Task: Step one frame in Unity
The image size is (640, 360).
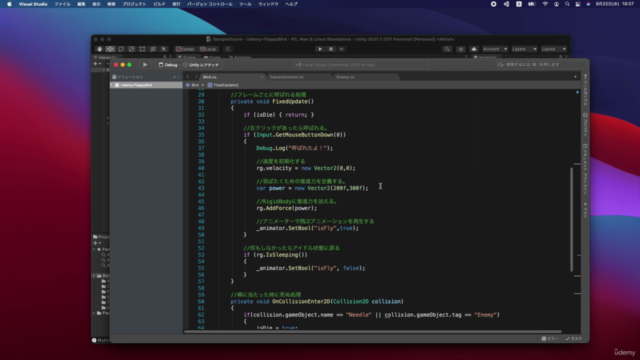Action: coord(342,49)
